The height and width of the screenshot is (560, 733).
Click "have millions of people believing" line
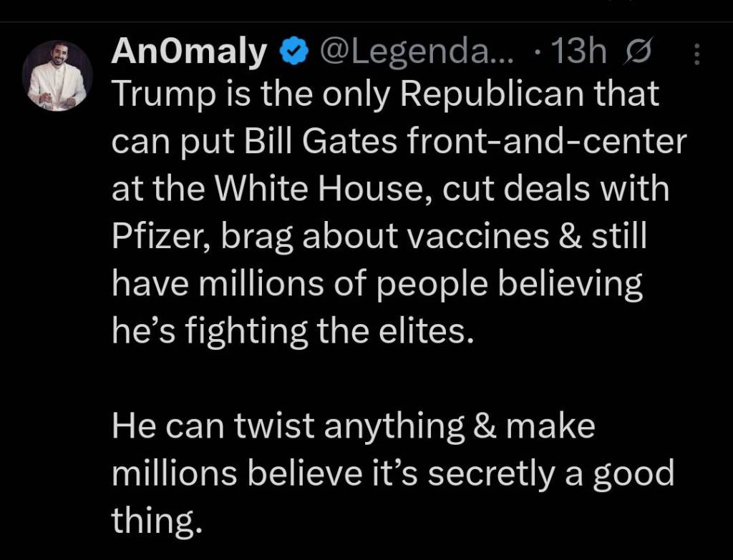(377, 285)
